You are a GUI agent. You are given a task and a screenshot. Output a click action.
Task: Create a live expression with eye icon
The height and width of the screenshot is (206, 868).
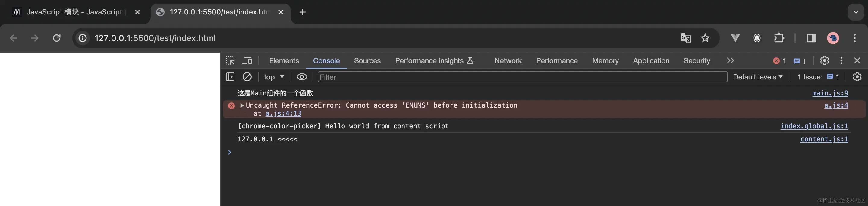point(302,77)
